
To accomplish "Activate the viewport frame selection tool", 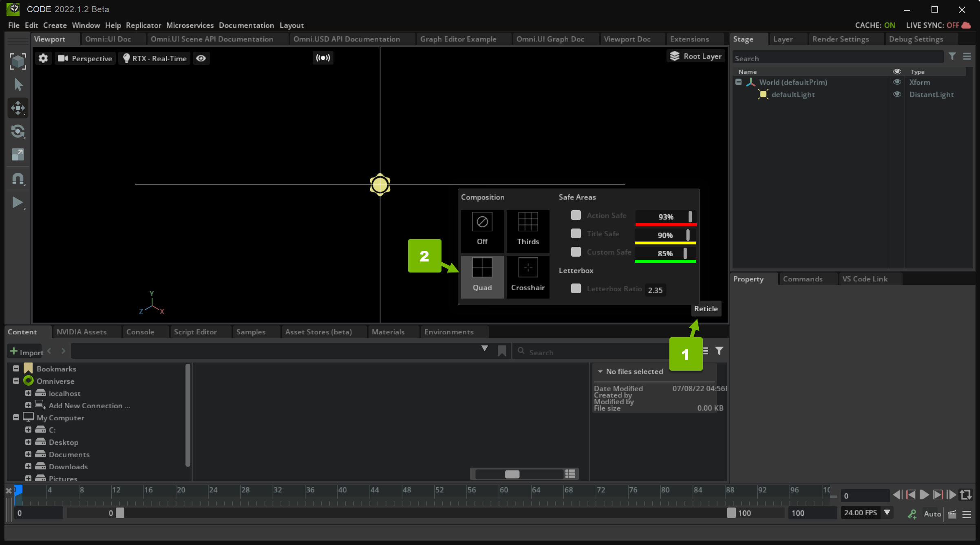I will click(18, 61).
